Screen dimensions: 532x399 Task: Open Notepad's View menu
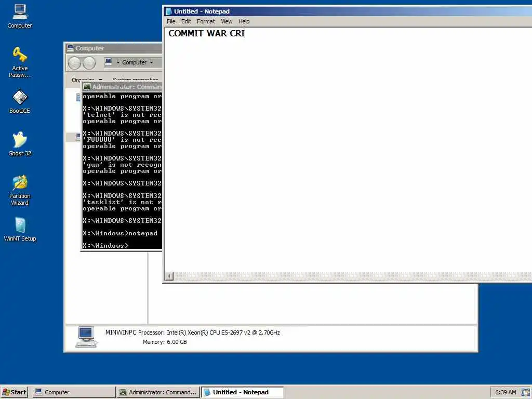[x=227, y=21]
